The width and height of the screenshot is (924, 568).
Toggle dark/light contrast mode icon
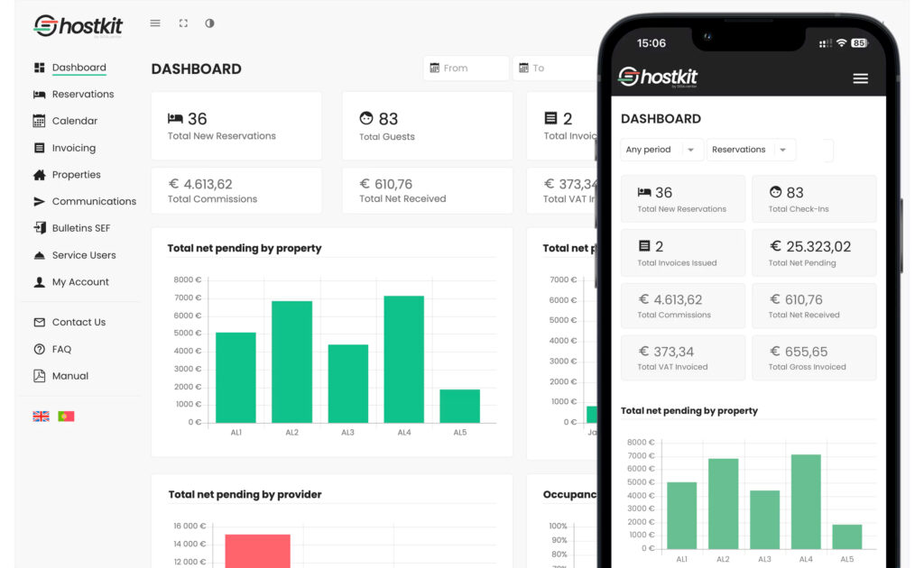[x=209, y=23]
